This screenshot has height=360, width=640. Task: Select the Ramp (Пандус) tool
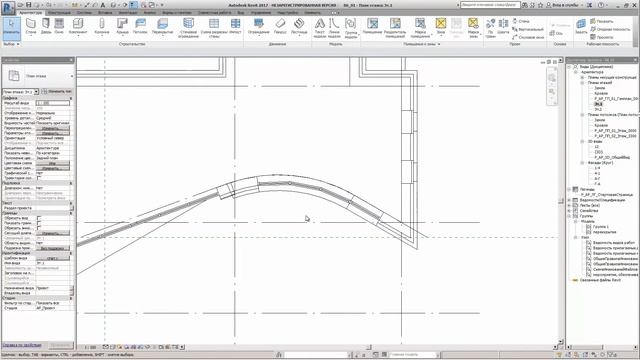280,27
